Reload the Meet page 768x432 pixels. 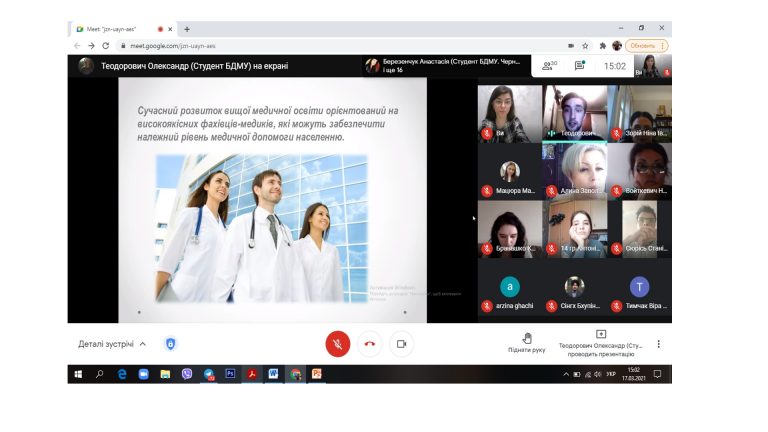pyautogui.click(x=105, y=46)
